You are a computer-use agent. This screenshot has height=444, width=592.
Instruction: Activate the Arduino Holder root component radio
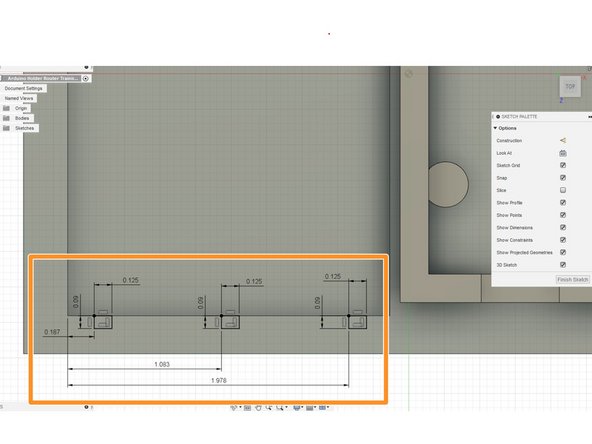click(86, 79)
